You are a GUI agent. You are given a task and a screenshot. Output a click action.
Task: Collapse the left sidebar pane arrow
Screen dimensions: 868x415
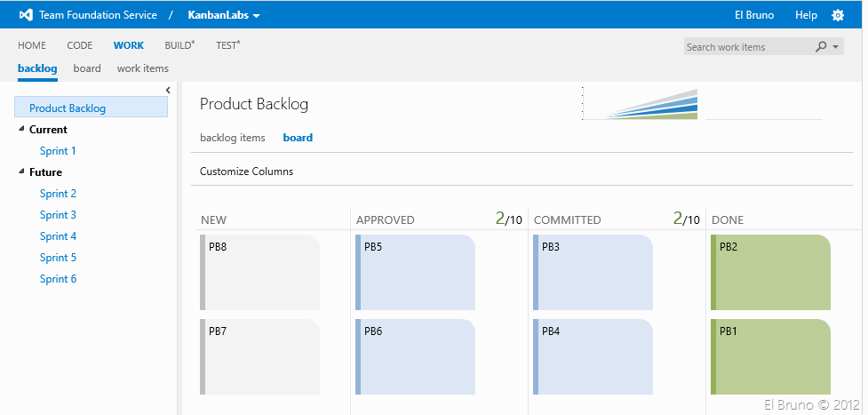(168, 90)
